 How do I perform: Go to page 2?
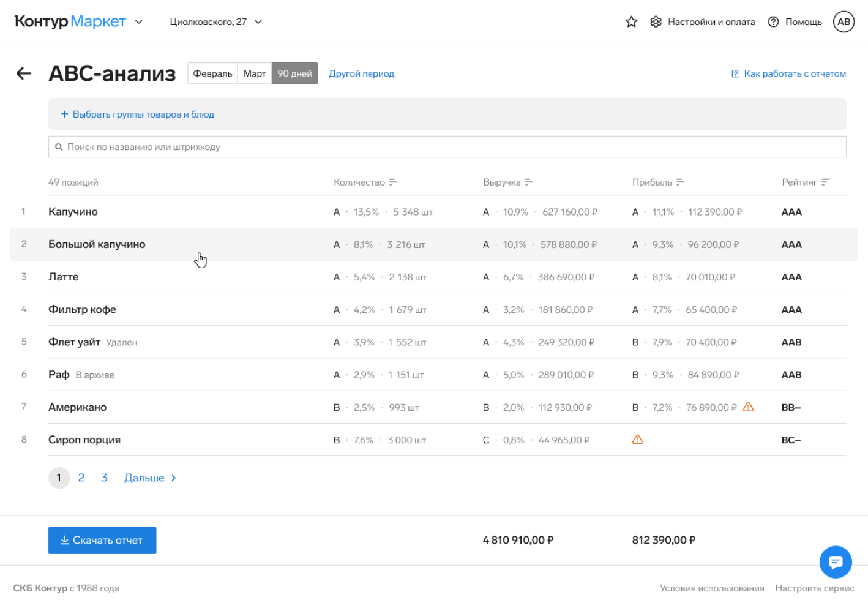coord(81,478)
